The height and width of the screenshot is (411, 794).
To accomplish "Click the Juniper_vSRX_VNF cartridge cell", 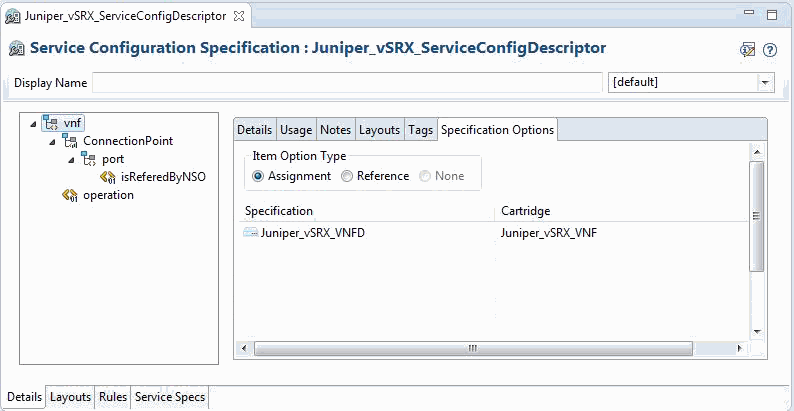I will pyautogui.click(x=549, y=233).
